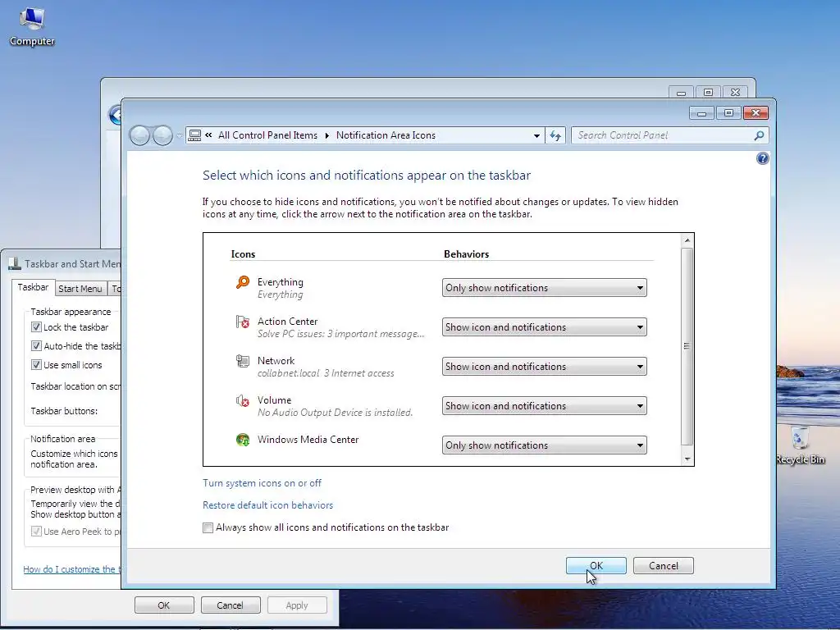Click the Action Center flag icon
This screenshot has height=630, width=840.
(243, 322)
